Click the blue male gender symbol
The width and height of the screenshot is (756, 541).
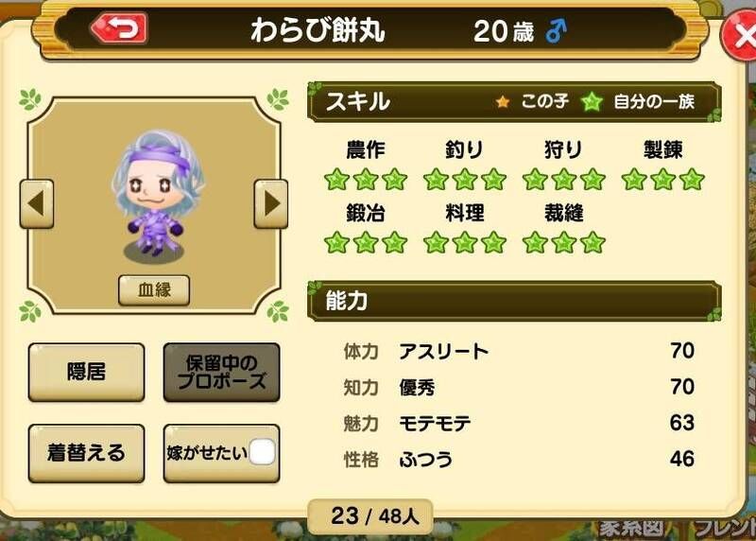556,31
